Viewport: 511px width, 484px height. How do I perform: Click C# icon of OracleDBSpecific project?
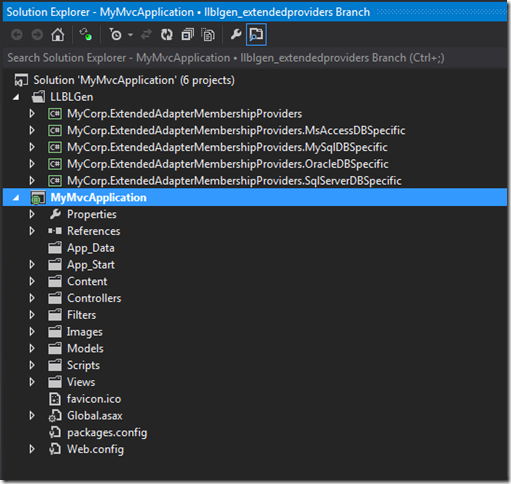(55, 164)
